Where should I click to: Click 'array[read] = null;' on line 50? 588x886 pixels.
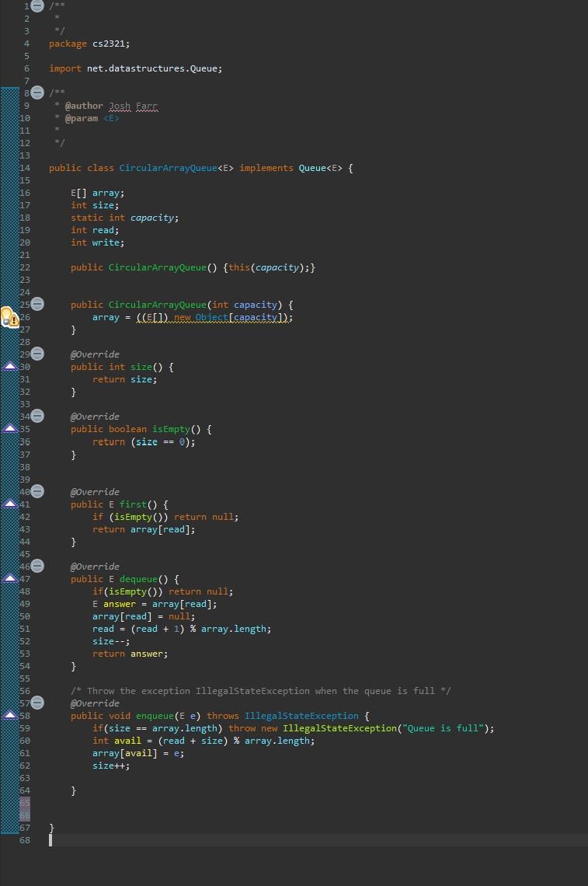tap(144, 616)
